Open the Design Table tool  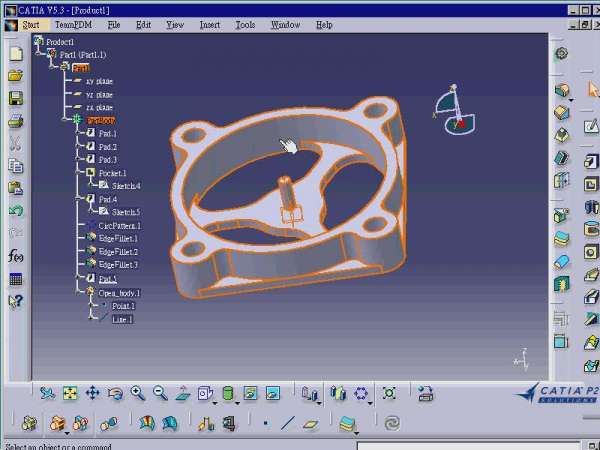[16, 279]
